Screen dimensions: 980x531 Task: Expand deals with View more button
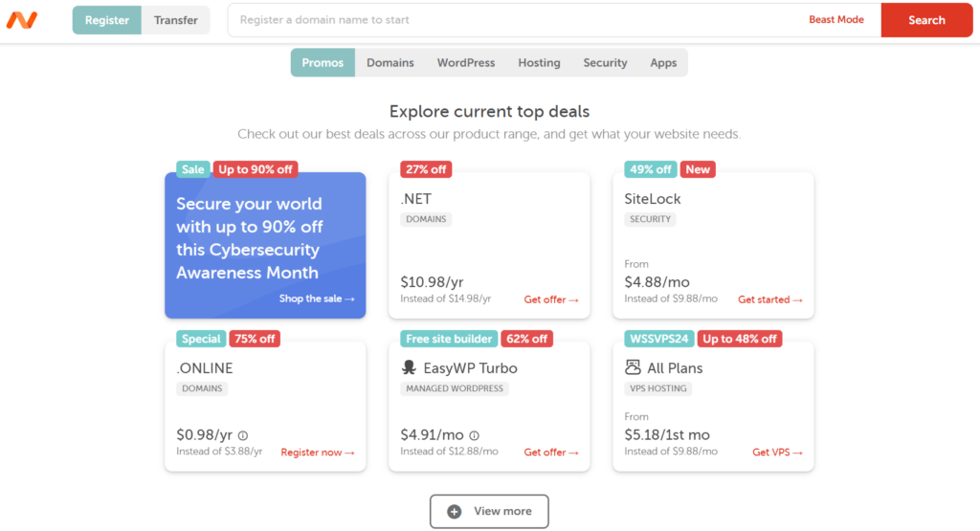pyautogui.click(x=489, y=512)
